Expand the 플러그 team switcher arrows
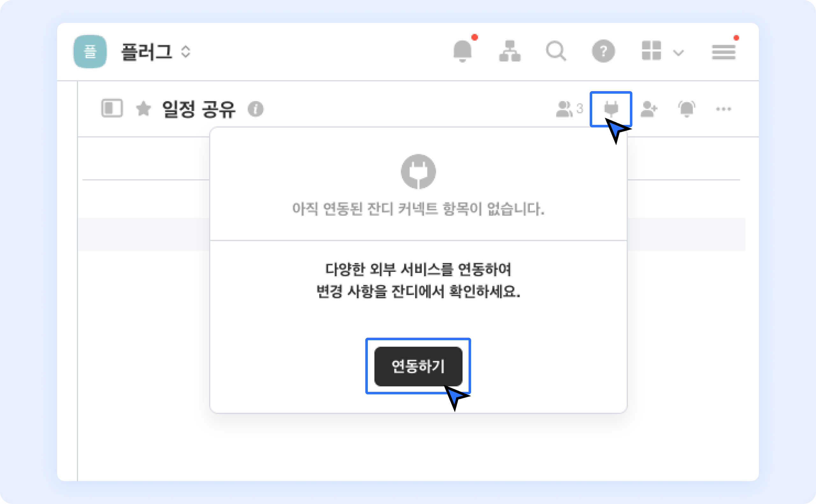The image size is (816, 504). point(186,52)
